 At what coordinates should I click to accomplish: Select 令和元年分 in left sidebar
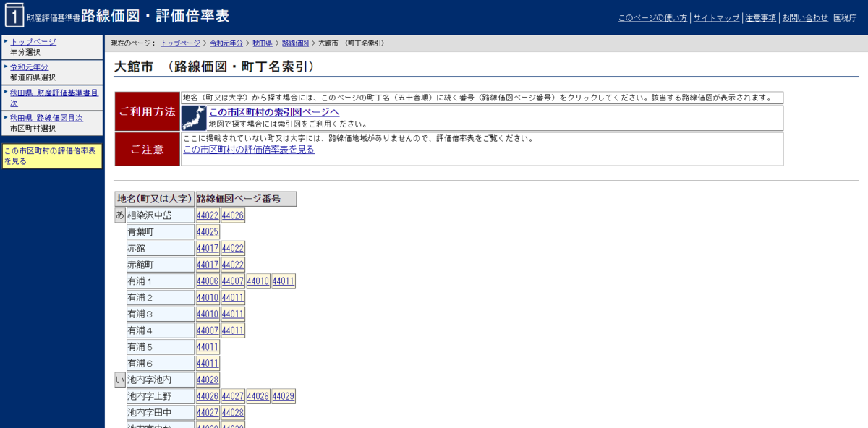pyautogui.click(x=29, y=67)
